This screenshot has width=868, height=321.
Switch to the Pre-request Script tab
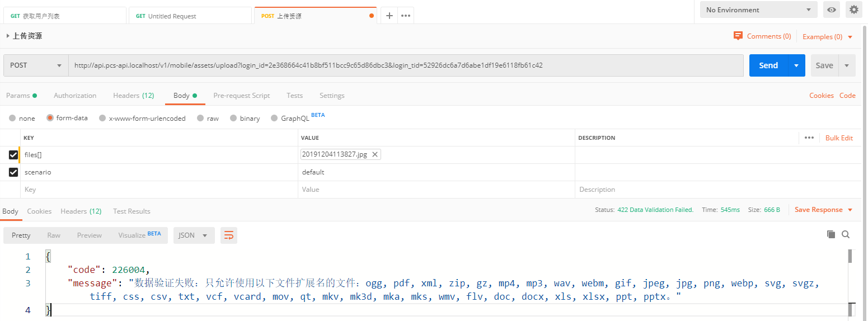[241, 96]
